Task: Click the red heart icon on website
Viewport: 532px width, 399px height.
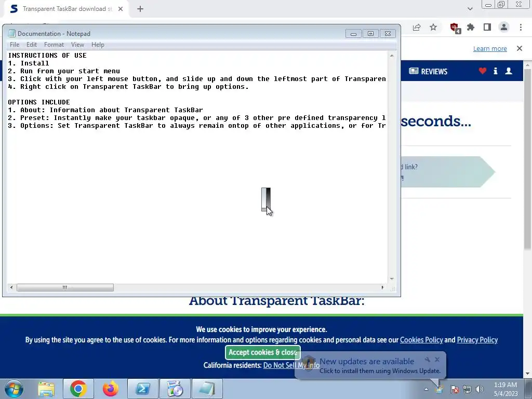Action: coord(483,71)
